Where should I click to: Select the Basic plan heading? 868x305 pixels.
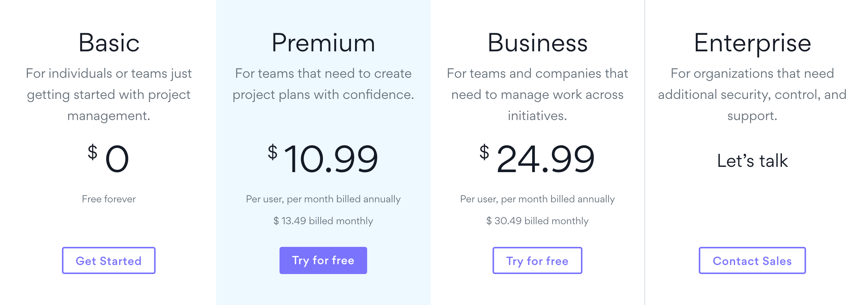tap(109, 43)
